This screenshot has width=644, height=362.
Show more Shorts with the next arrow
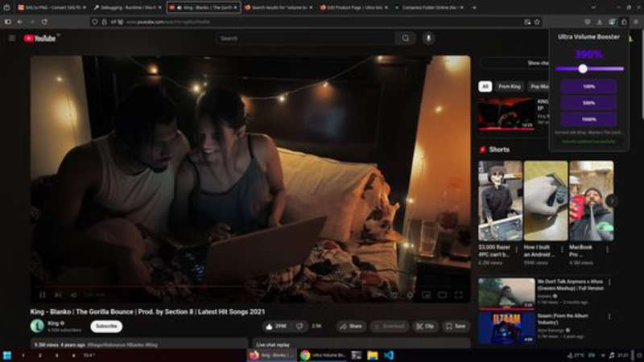[x=612, y=200]
